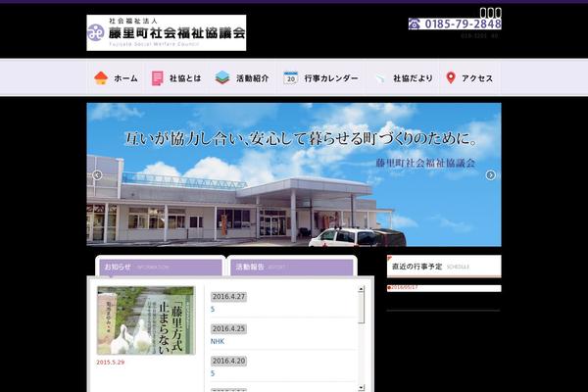The image size is (588, 392).
Task: Open the アクセス menu item
Action: (x=469, y=78)
